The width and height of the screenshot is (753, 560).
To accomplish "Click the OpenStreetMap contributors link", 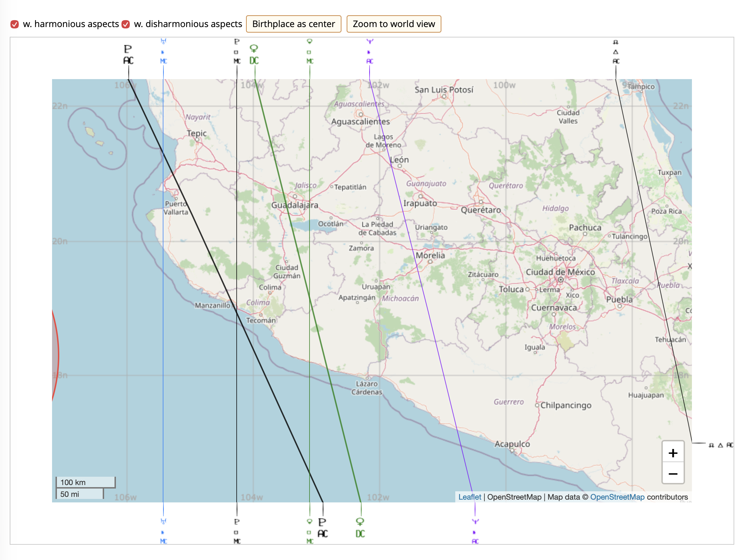I will (617, 497).
